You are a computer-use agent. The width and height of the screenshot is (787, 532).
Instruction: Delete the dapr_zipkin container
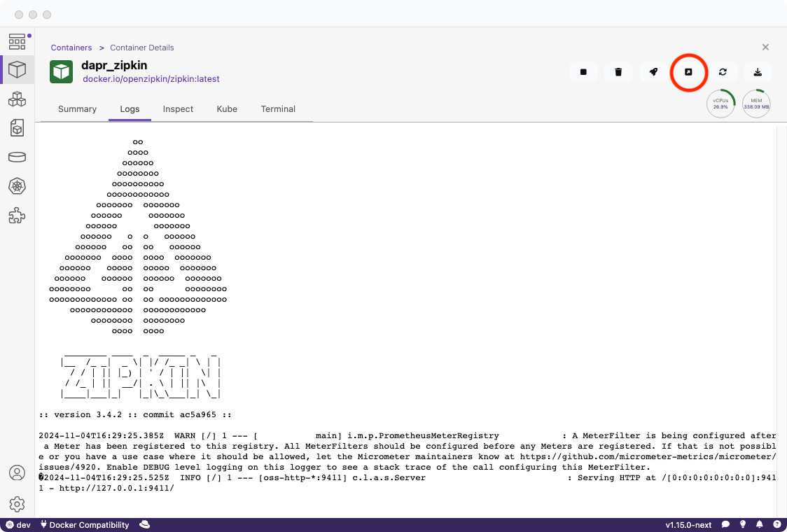(x=618, y=72)
